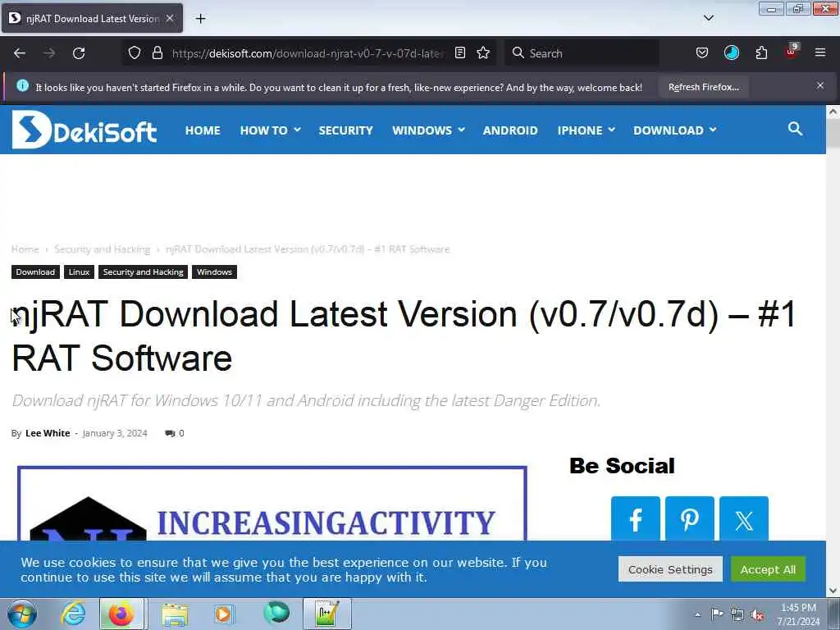Select the njRAT Download Latest Version tab
Screen dimensions: 840x630
[x=92, y=18]
